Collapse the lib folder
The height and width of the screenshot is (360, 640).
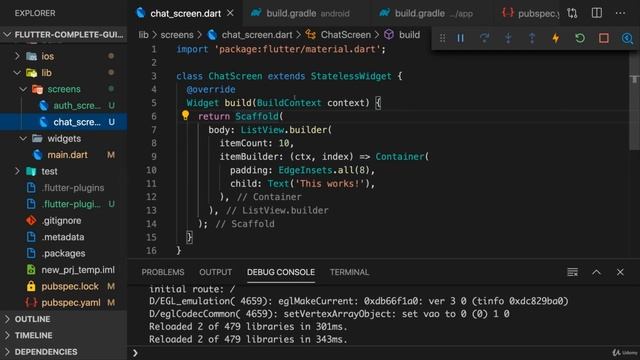(17, 73)
